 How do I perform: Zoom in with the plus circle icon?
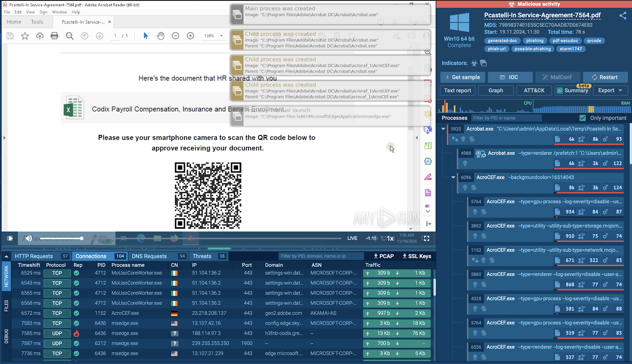pyautogui.click(x=190, y=36)
